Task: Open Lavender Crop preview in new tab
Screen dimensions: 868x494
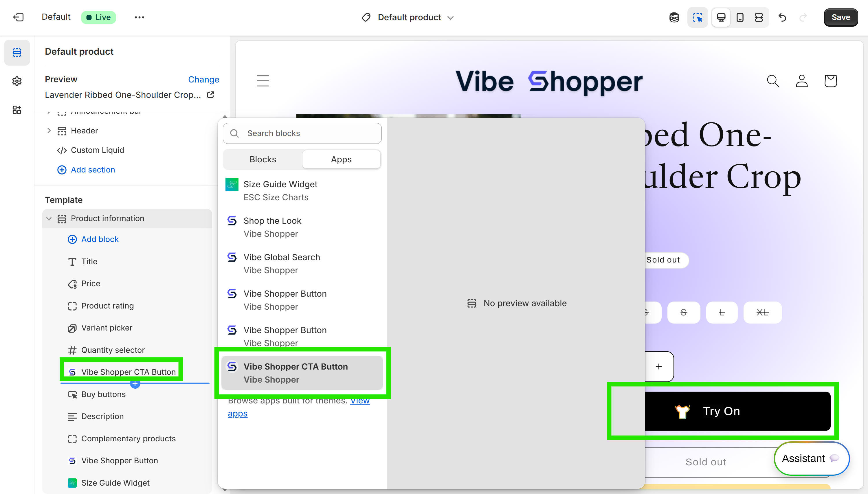Action: point(210,95)
